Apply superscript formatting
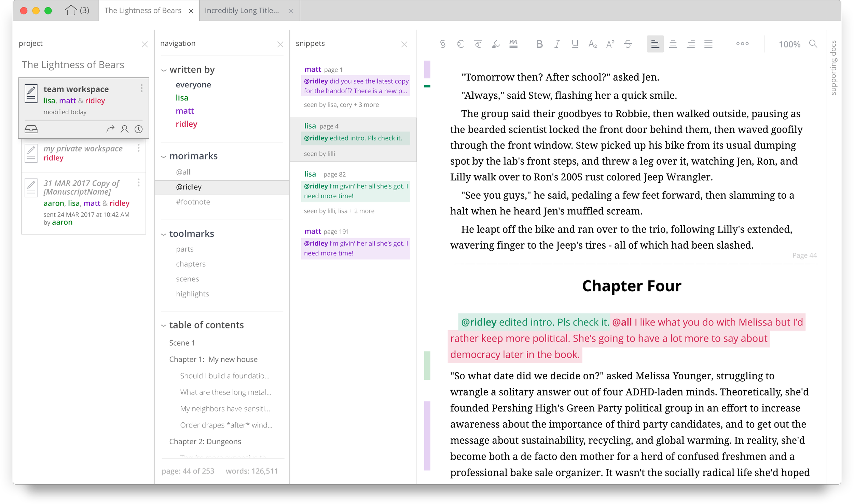The height and width of the screenshot is (504, 854). (610, 44)
